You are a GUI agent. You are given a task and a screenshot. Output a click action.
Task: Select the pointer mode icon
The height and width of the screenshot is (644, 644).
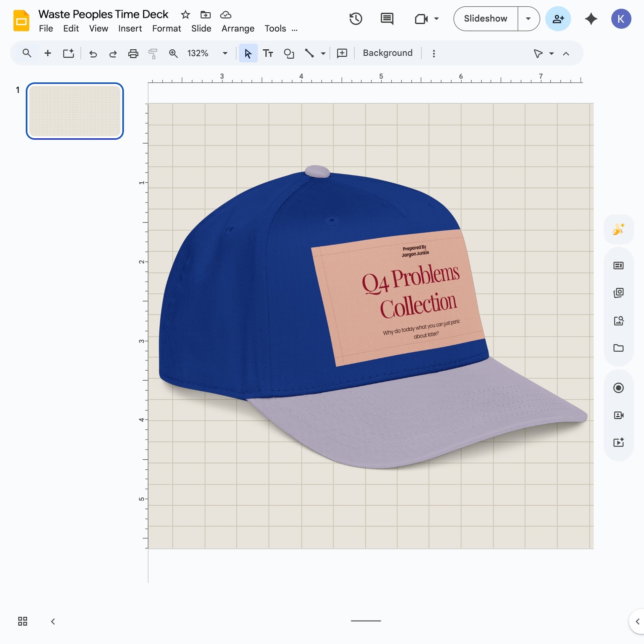(538, 54)
